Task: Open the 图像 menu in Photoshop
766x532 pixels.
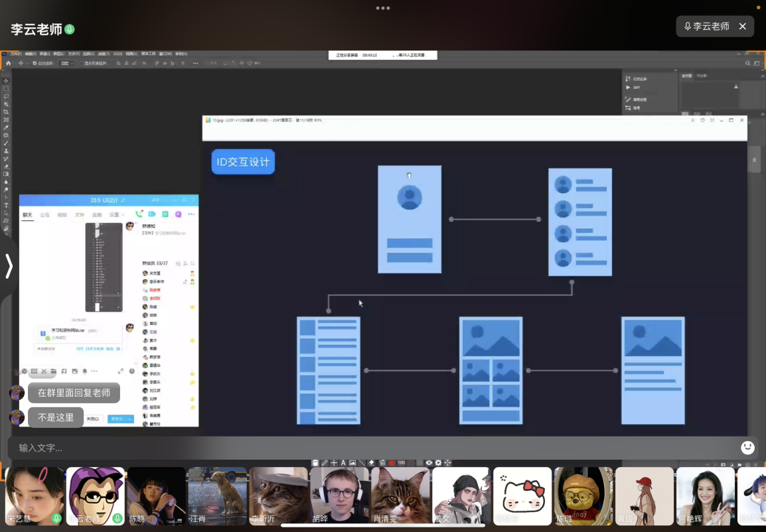Action: coord(44,54)
